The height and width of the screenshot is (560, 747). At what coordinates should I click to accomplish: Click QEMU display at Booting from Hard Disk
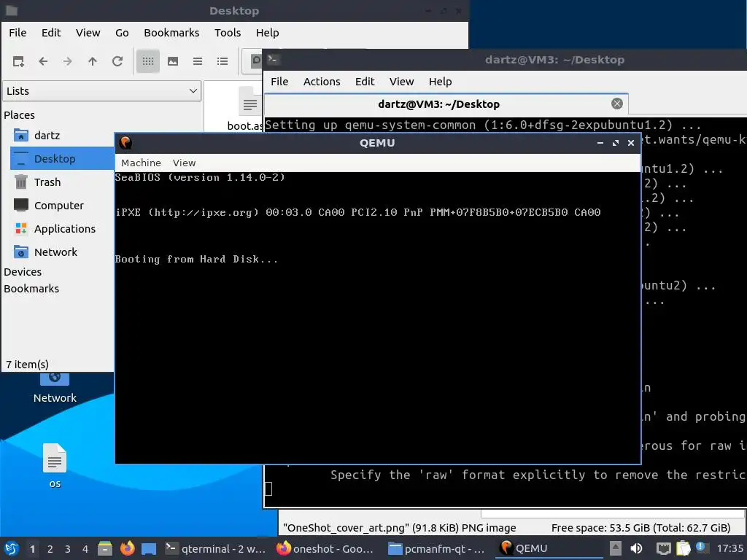(196, 259)
